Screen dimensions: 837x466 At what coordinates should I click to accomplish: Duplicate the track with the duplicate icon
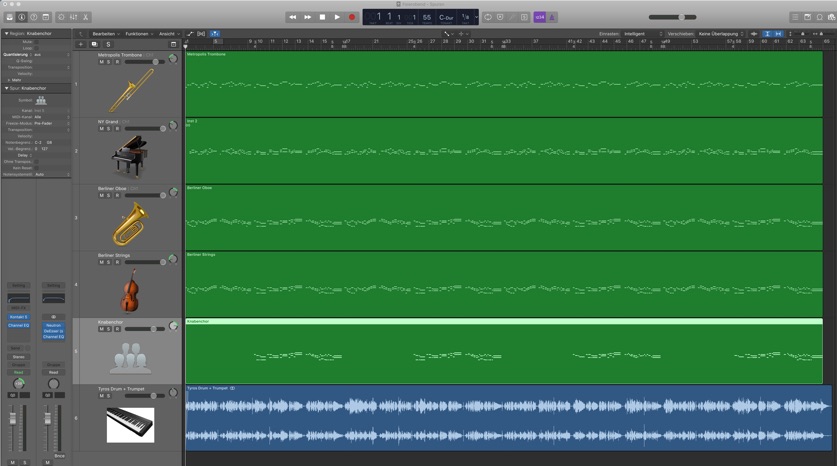[94, 44]
